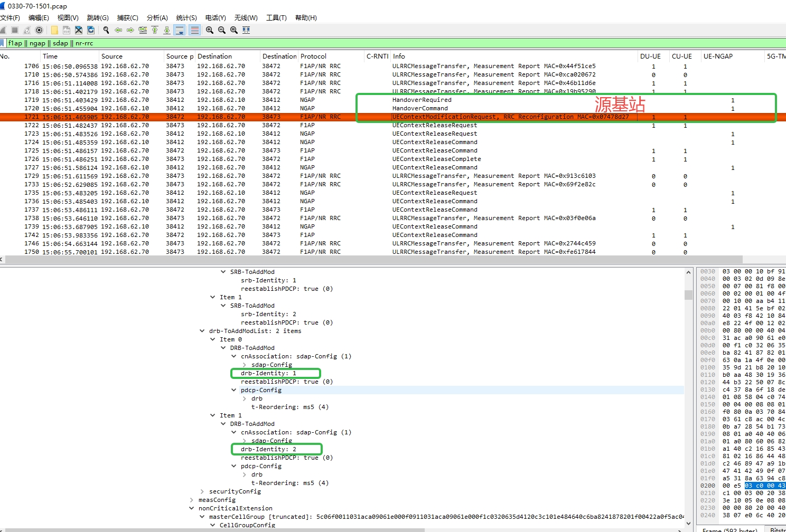786x532 pixels.
Task: Open the 帮助(H) menu
Action: [x=306, y=17]
